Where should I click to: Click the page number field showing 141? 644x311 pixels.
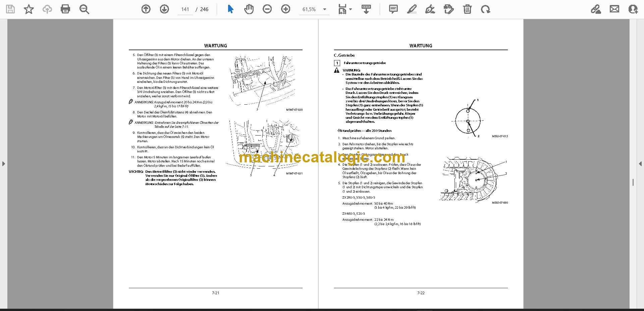185,9
